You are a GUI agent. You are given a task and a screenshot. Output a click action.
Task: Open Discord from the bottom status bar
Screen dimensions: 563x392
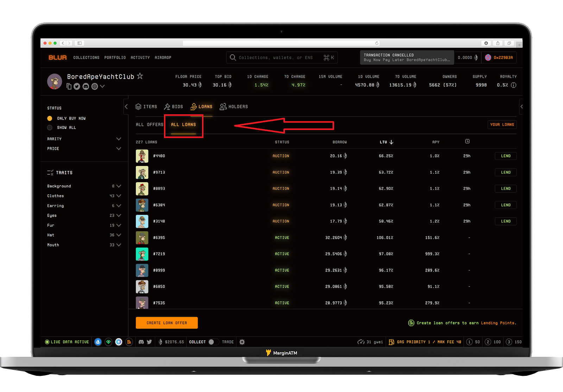[x=141, y=342]
